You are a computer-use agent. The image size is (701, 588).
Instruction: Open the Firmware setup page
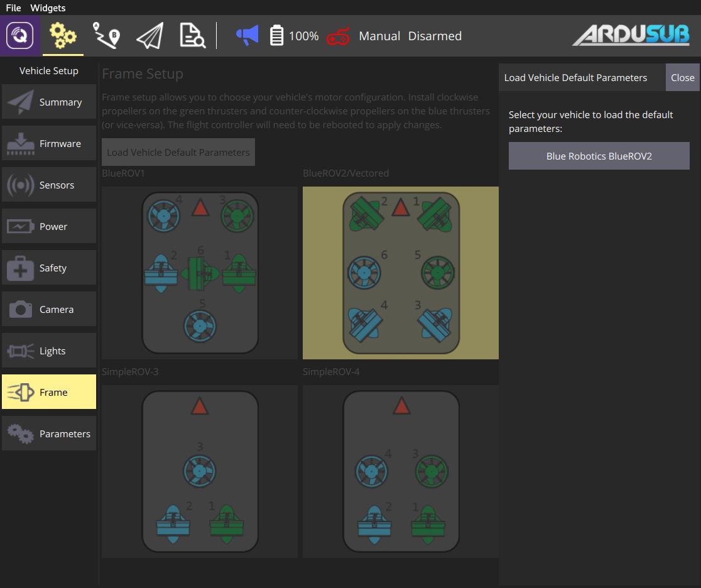pyautogui.click(x=49, y=143)
